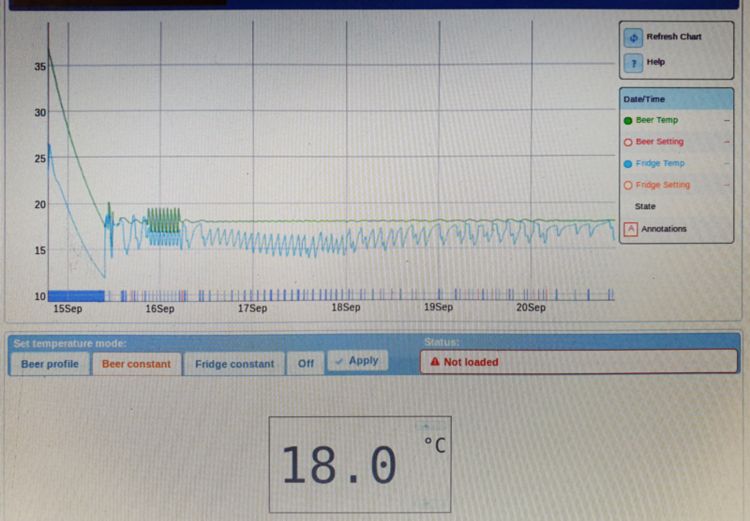Open the Help question mark icon
The image size is (750, 521).
pos(633,63)
